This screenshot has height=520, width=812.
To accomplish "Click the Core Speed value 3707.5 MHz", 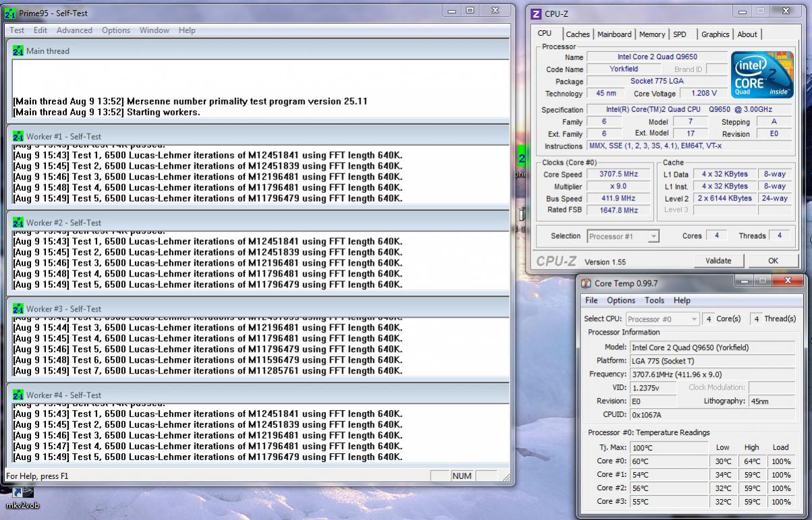I will pyautogui.click(x=619, y=174).
